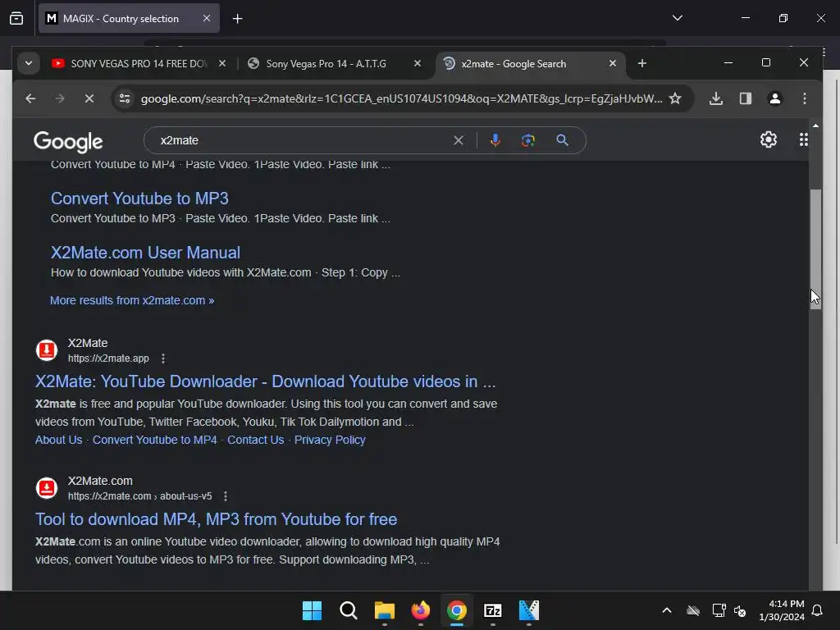The image size is (840, 630).
Task: Close the Sony Vegas Pro 14 - A.T.T.G tab
Action: coord(418,63)
